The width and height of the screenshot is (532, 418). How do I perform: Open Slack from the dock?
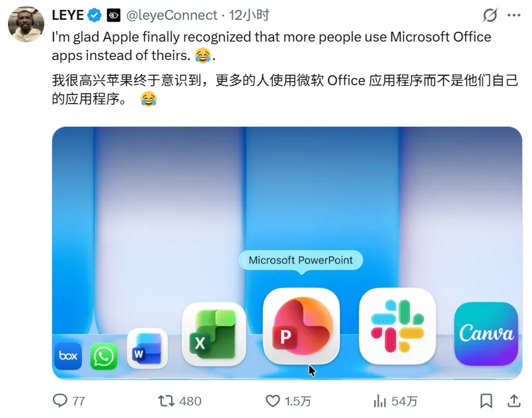coord(397,326)
